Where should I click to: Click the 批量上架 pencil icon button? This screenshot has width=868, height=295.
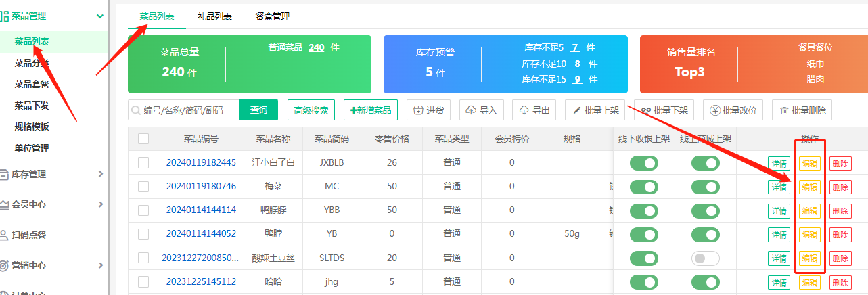click(x=577, y=110)
